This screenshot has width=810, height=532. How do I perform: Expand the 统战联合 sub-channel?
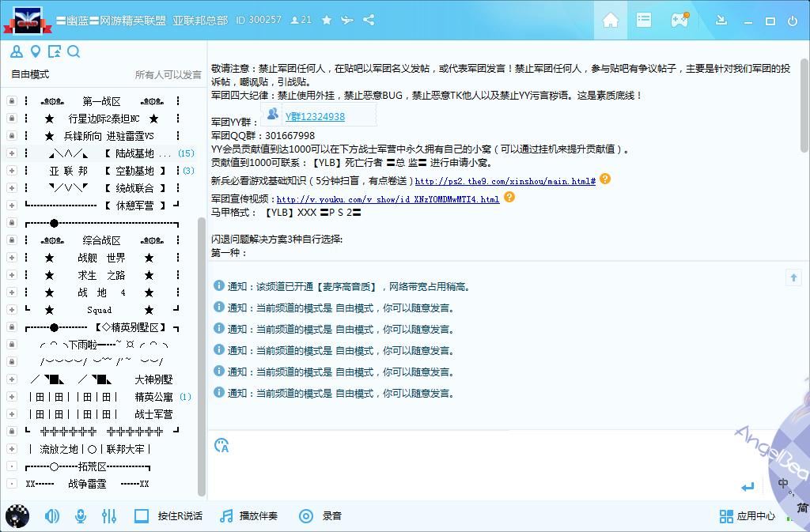(11, 188)
